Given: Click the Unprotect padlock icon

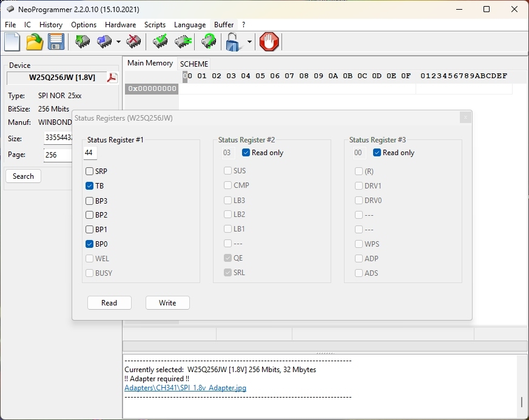Looking at the screenshot, I should [x=234, y=42].
